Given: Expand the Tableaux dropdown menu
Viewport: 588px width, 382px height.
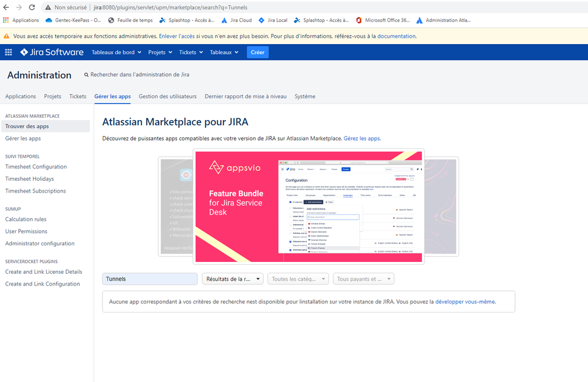Looking at the screenshot, I should (x=224, y=52).
